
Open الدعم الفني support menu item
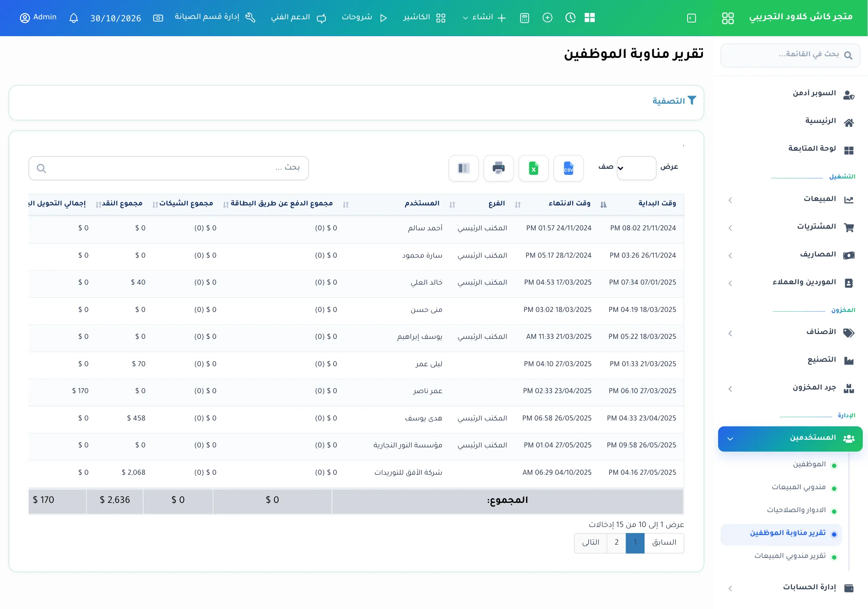click(x=299, y=18)
